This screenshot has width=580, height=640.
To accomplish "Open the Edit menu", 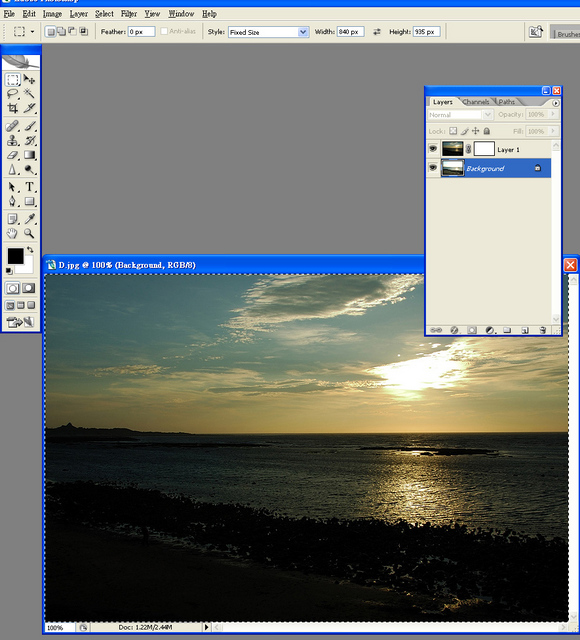I will pos(29,14).
